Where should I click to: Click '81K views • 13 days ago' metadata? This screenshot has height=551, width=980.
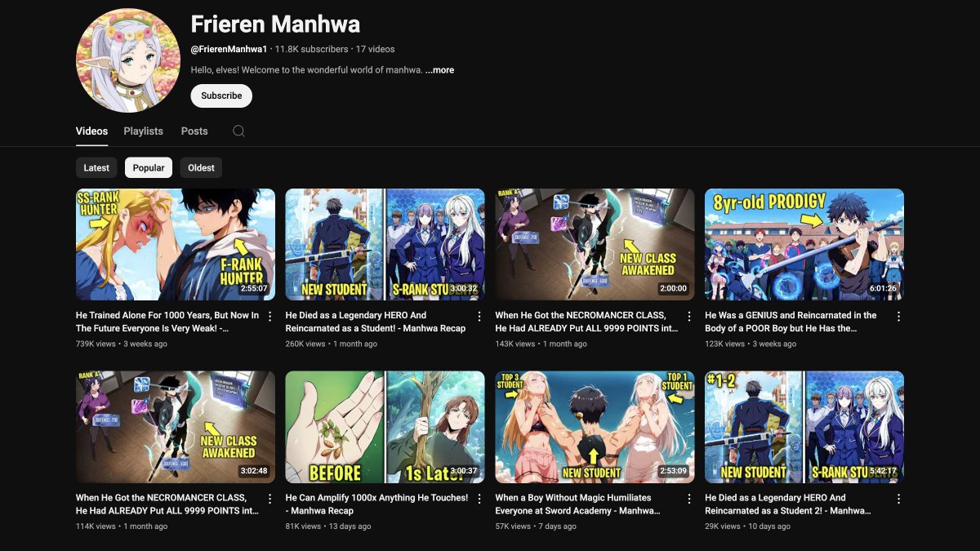coord(329,527)
